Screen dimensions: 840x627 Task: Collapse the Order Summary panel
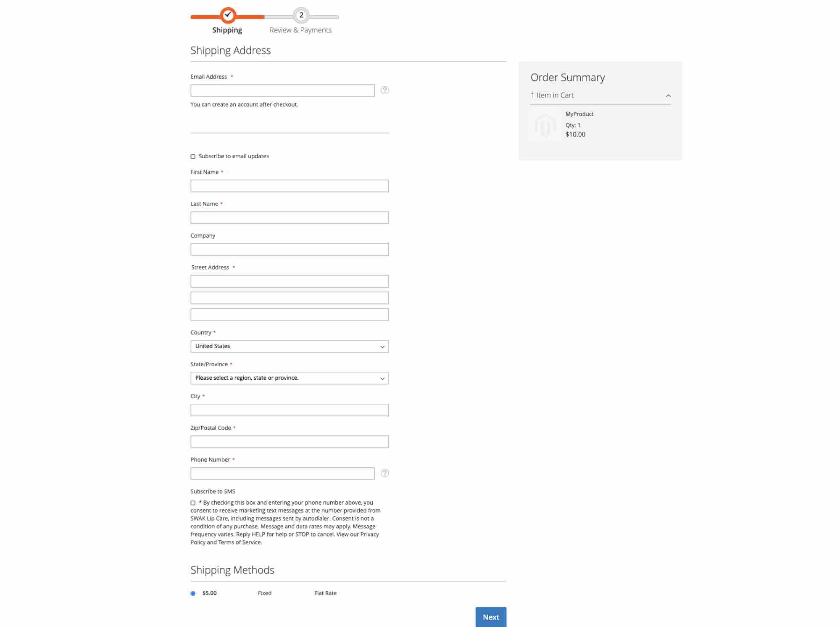[668, 95]
